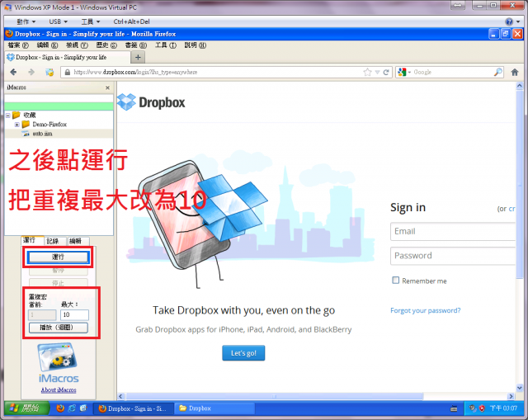Open the address bar history dropdown arrow
The height and width of the screenshot is (420, 528).
[377, 72]
